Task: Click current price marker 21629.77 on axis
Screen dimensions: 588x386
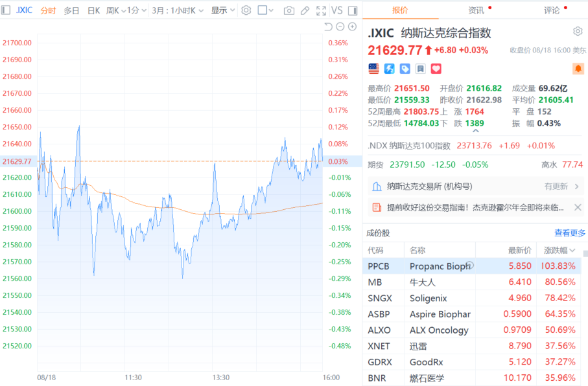Action: tap(17, 161)
